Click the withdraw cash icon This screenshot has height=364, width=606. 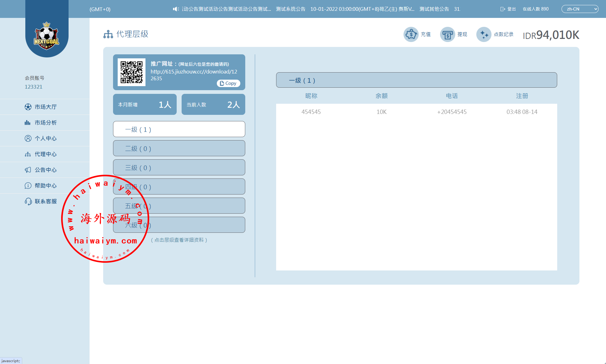(x=447, y=34)
